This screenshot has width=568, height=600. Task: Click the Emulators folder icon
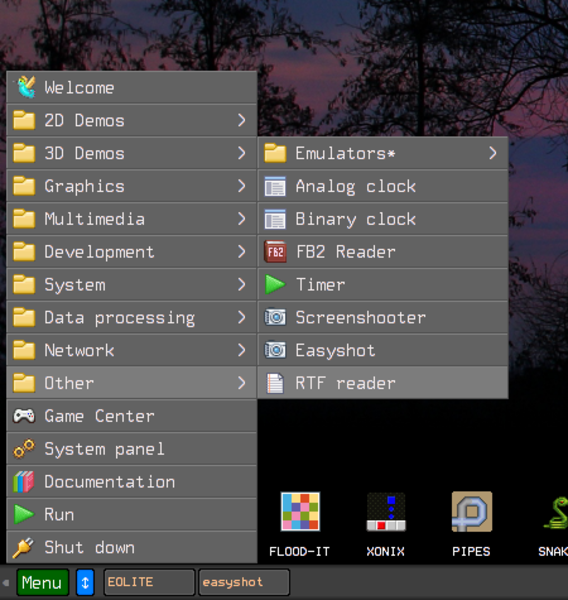pos(275,153)
